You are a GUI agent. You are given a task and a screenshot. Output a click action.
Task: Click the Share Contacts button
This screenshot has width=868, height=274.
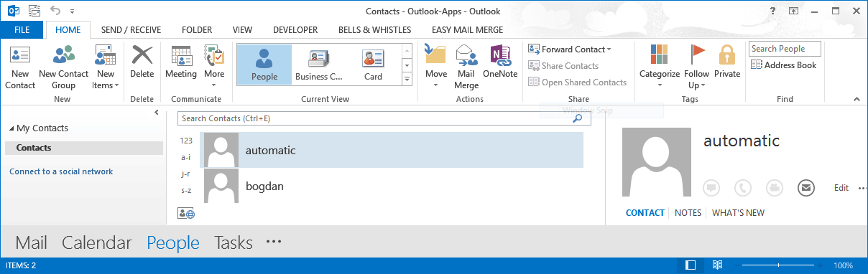click(563, 65)
